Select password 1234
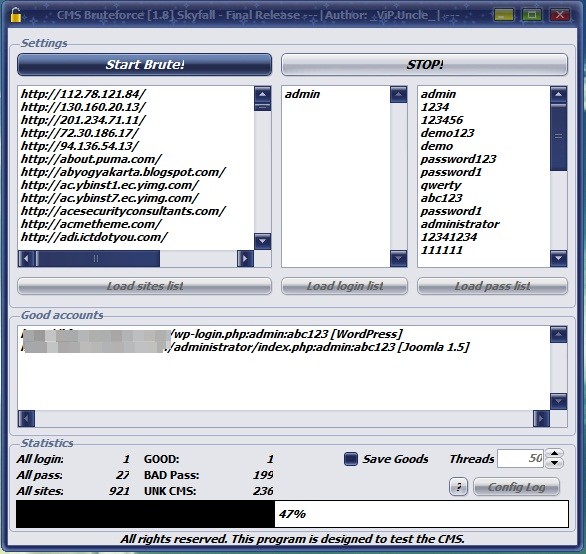This screenshot has width=586, height=554. [435, 107]
